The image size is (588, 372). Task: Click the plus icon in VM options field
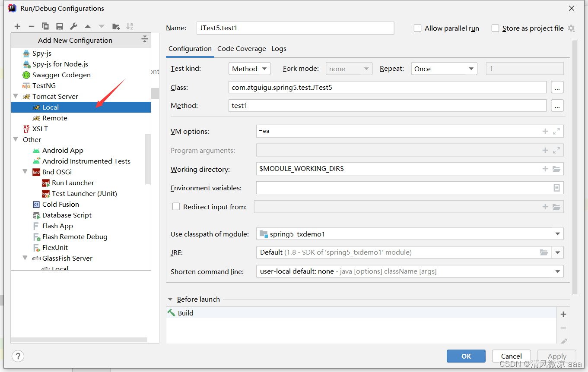(x=545, y=131)
